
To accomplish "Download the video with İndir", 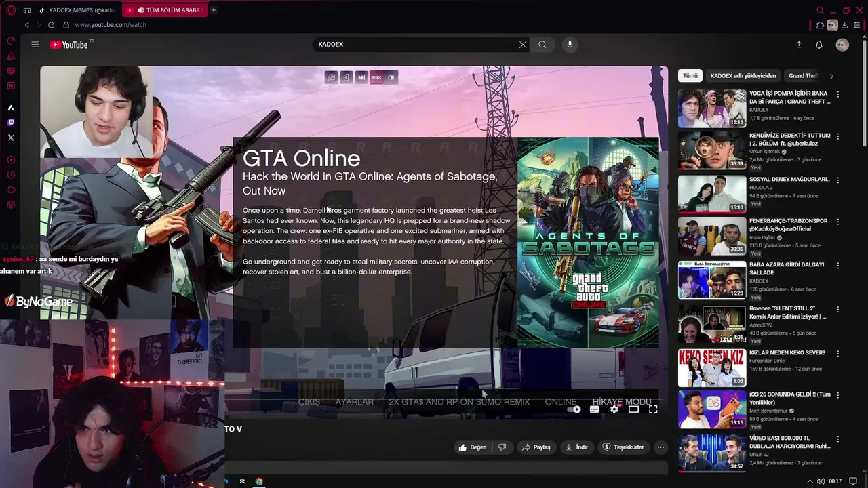I will point(577,447).
